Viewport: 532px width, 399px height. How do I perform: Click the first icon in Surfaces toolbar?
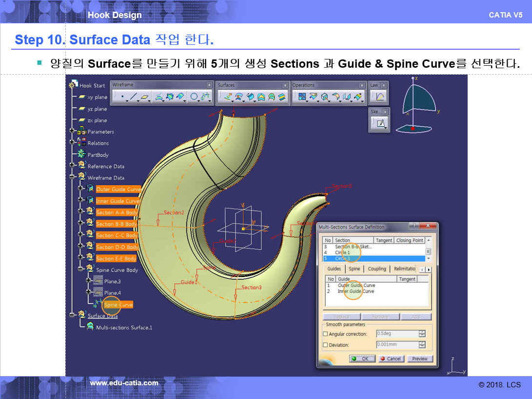(x=227, y=97)
